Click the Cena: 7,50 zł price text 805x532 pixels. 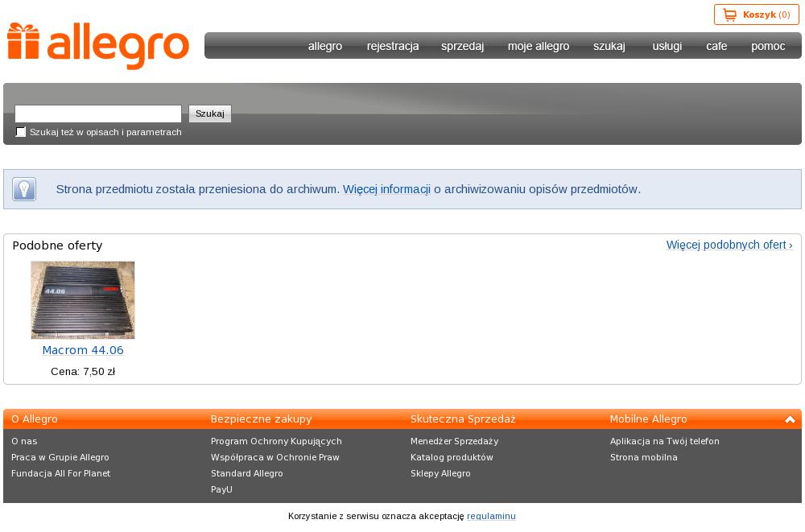(x=83, y=372)
